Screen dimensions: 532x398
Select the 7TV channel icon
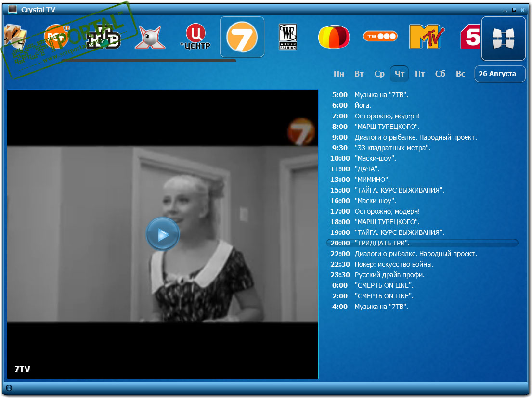[x=242, y=37]
